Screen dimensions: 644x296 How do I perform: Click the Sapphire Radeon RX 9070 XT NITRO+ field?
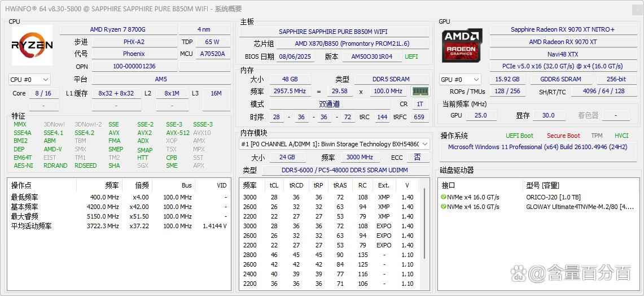pyautogui.click(x=563, y=29)
